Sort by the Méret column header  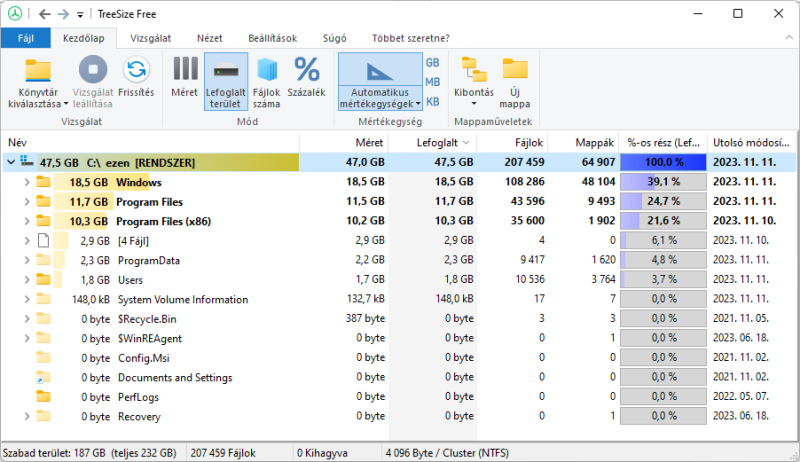(x=344, y=143)
